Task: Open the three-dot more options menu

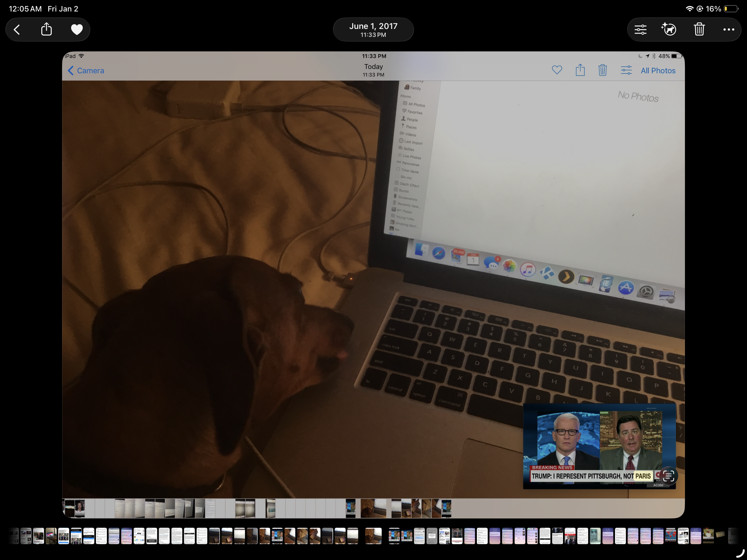Action: tap(728, 30)
